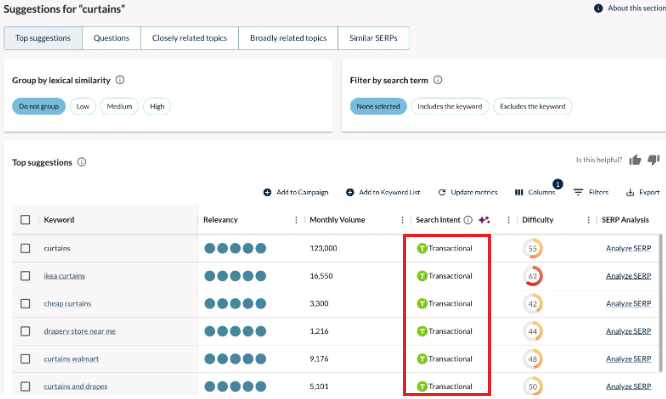666x399 pixels.
Task: Click difficulty gauge 62 for ikea curtains
Action: 533,276
